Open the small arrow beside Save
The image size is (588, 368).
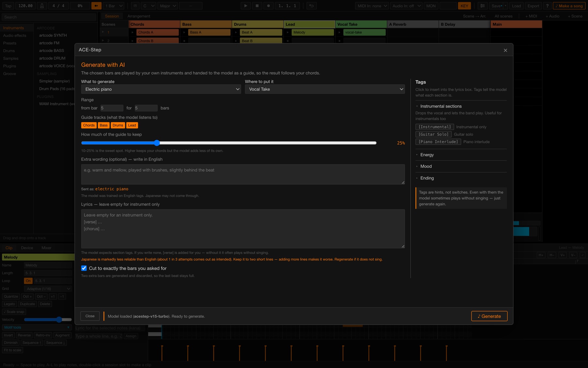[x=505, y=6]
